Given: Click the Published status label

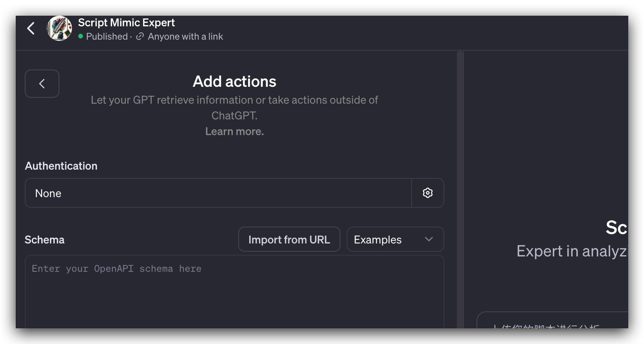Looking at the screenshot, I should [107, 37].
